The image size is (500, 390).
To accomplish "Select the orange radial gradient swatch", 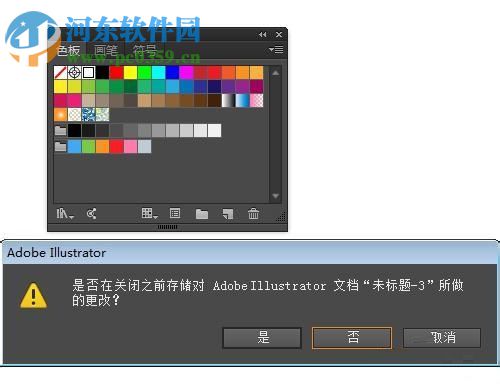I will pos(60,115).
